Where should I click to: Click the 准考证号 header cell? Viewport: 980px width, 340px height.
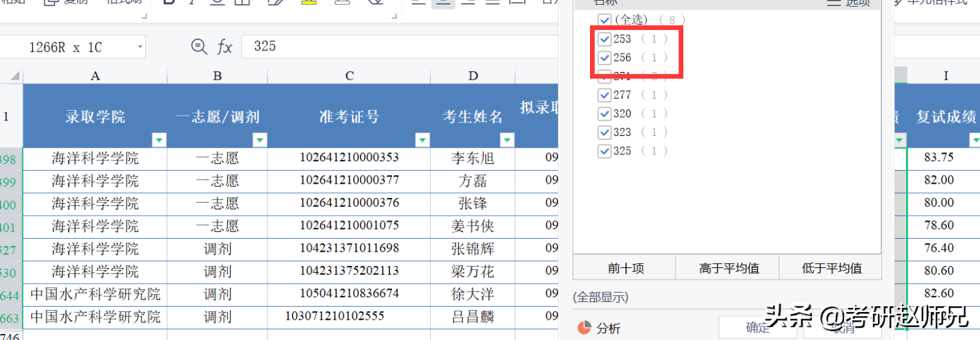click(x=349, y=116)
